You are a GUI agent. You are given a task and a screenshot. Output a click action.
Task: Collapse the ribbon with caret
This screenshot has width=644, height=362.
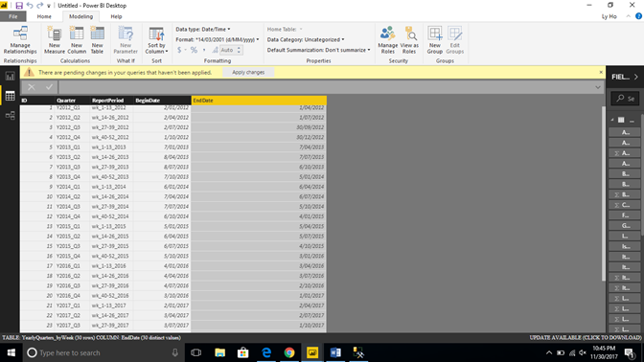pos(628,16)
